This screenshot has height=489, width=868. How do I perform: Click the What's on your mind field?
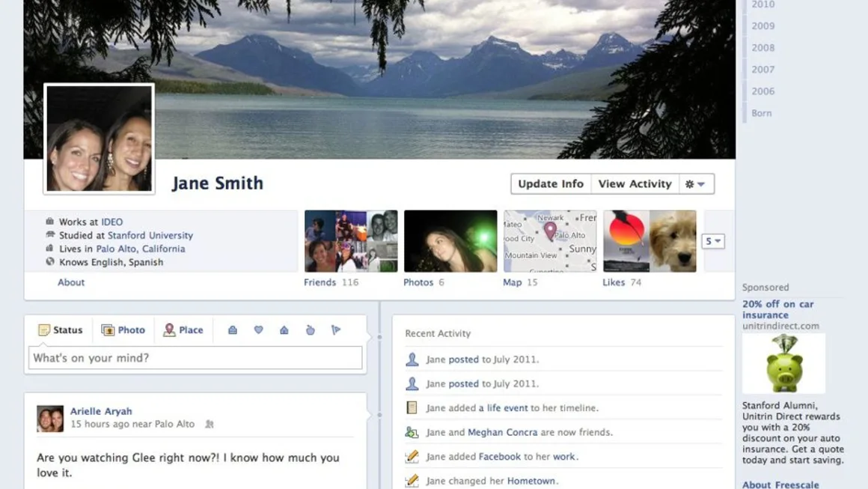[x=195, y=358]
